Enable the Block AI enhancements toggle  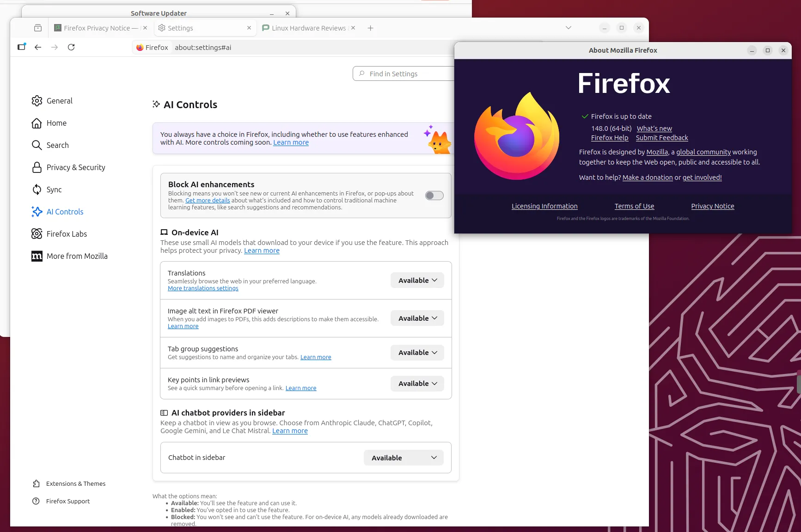click(x=433, y=196)
